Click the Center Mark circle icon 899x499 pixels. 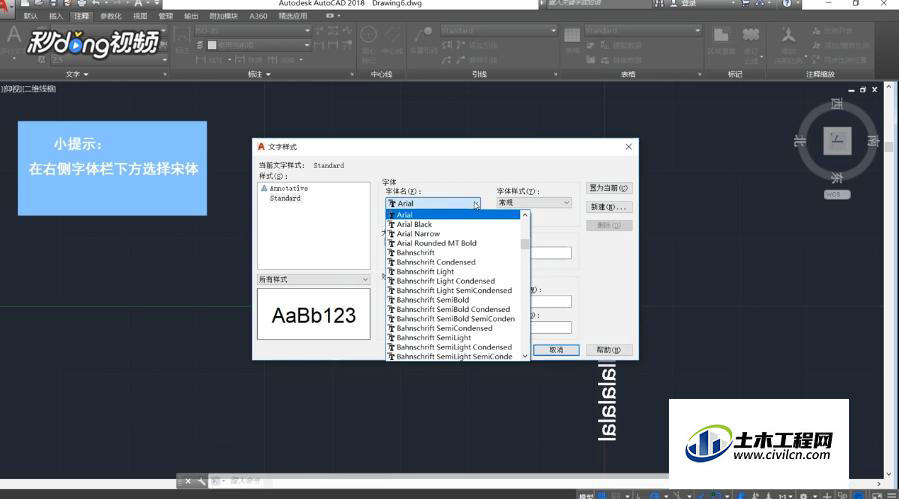pos(368,35)
